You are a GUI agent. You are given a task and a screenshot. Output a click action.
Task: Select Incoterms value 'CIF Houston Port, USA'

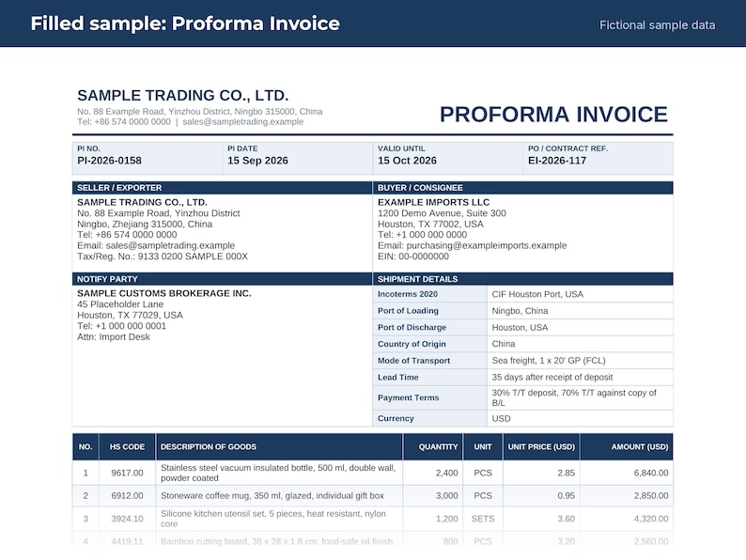[537, 294]
